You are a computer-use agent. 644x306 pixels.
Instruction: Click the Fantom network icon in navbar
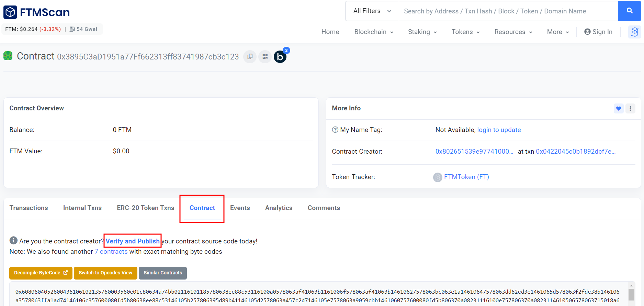(634, 32)
